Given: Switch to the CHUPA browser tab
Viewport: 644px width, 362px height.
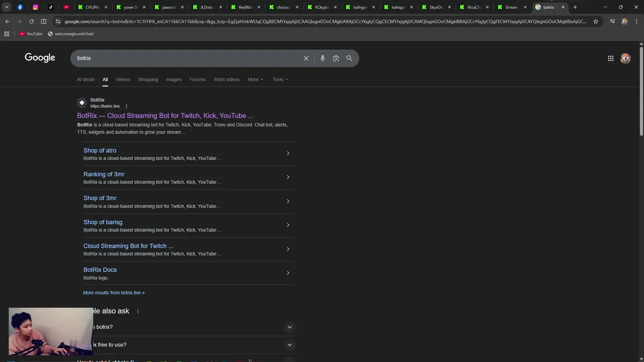Looking at the screenshot, I should point(92,7).
